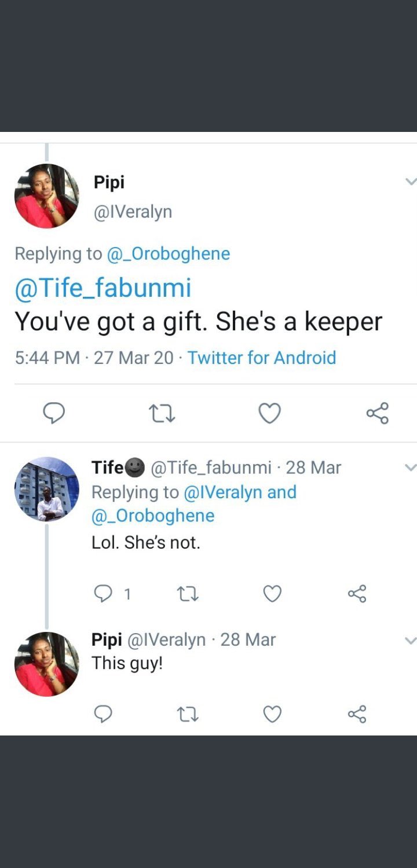Like Tife's "Lol. She's not." reply

coord(272,594)
